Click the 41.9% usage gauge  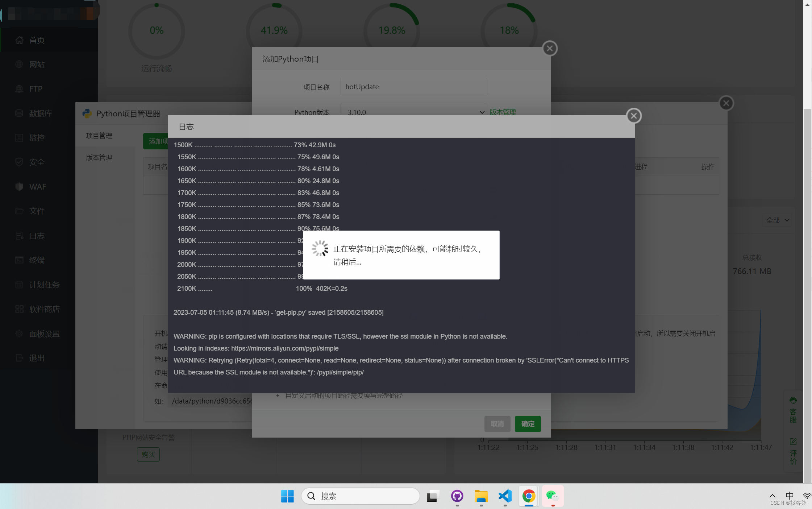click(x=274, y=31)
